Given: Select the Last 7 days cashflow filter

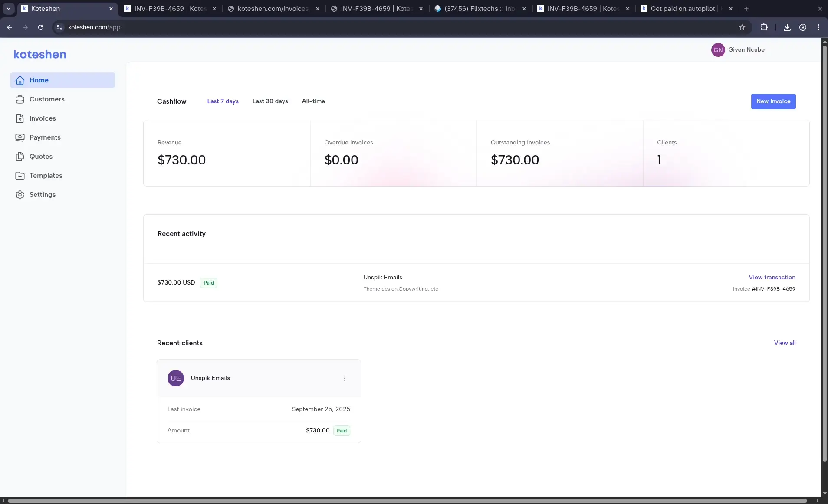Looking at the screenshot, I should (x=223, y=101).
